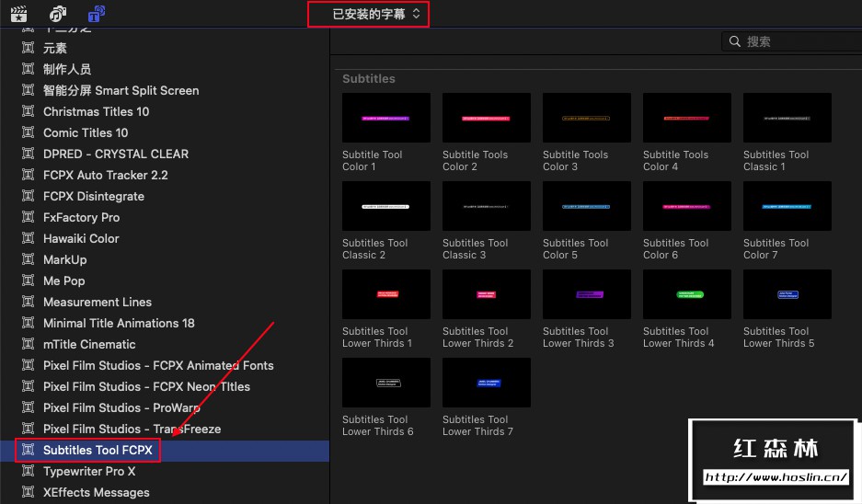Select Subtitles Tool Lower Thirds 7 thumbnail
The image size is (862, 504).
point(487,383)
